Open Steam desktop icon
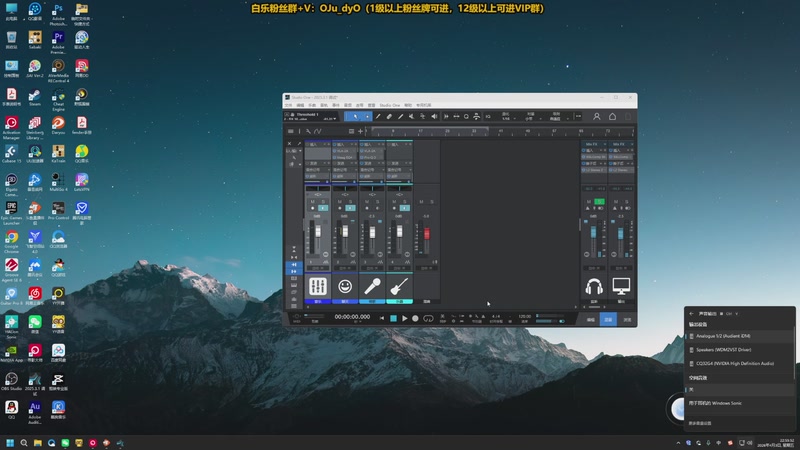 coord(35,97)
